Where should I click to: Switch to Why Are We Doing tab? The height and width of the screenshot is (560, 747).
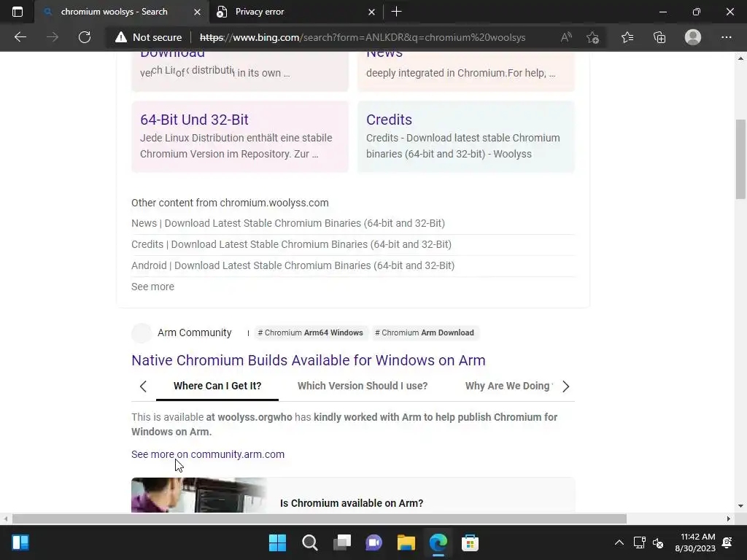point(508,386)
